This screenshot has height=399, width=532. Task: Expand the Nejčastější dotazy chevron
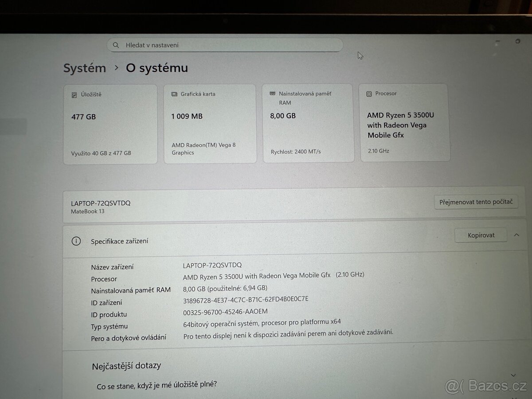coord(512,375)
